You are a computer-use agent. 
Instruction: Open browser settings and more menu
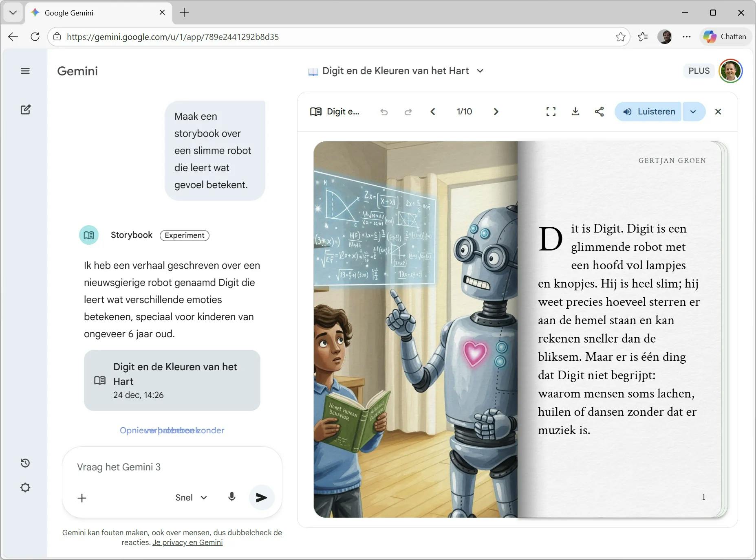[x=687, y=37]
